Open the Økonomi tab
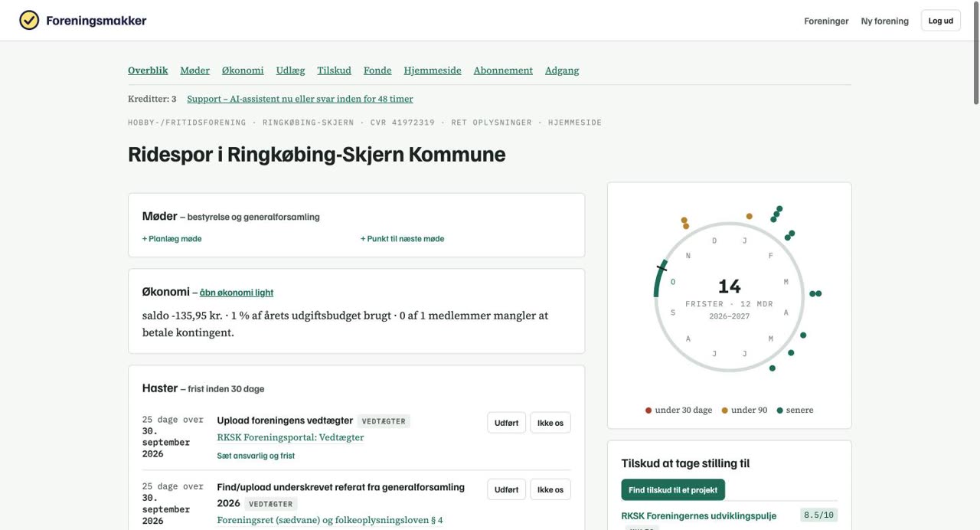The width and height of the screenshot is (980, 530). point(243,70)
